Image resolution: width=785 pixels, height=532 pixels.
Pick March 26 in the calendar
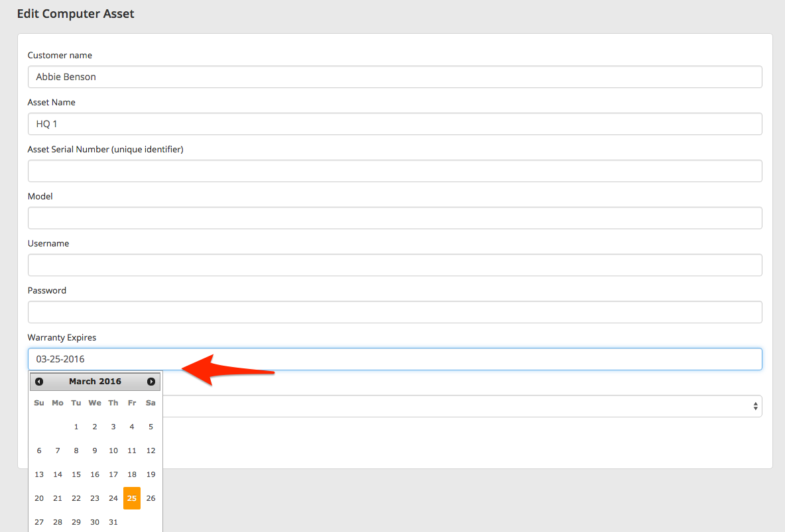coord(151,498)
